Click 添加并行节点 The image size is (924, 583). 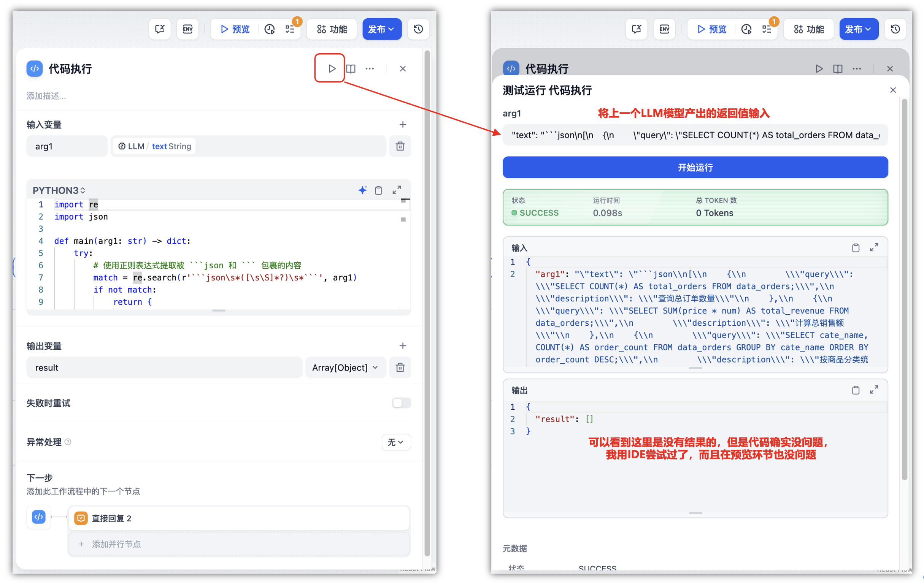pos(116,544)
